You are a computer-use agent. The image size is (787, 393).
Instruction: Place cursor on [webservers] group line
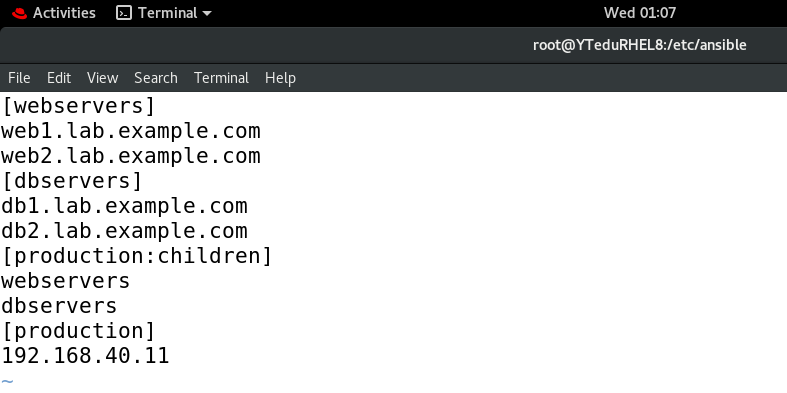[78, 106]
